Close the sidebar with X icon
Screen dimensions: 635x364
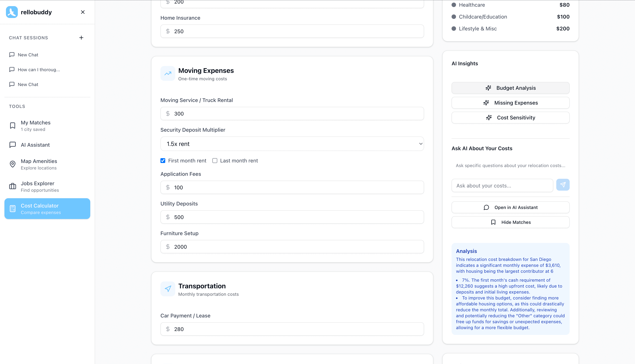click(83, 12)
